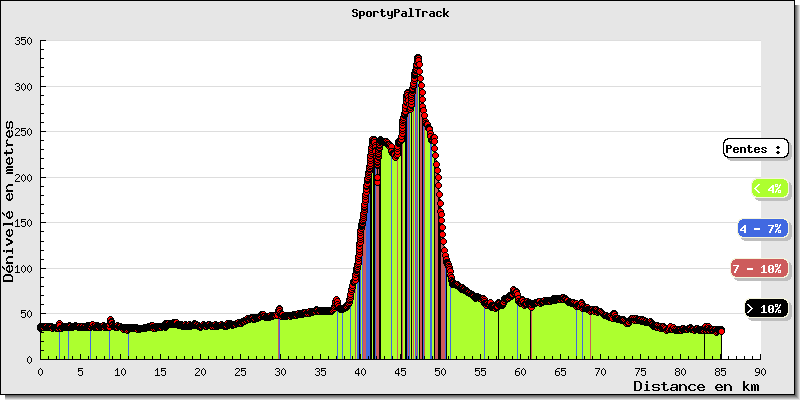Click the first data point at 0 km
The image size is (800, 400).
(41, 328)
